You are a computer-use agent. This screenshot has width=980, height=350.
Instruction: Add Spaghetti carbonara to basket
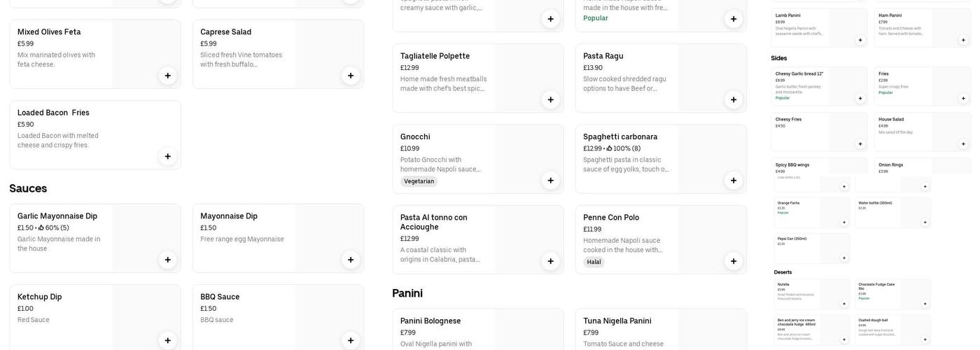tap(734, 181)
